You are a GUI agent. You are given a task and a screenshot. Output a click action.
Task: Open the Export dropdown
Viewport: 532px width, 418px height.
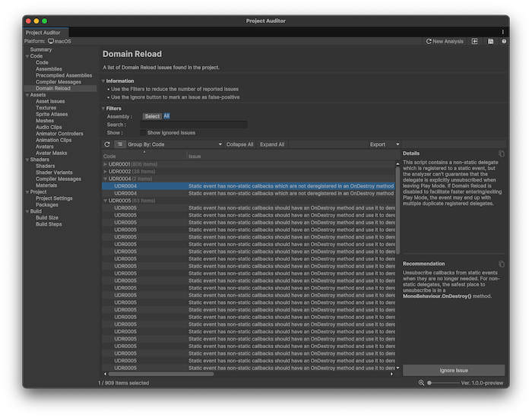tap(384, 144)
